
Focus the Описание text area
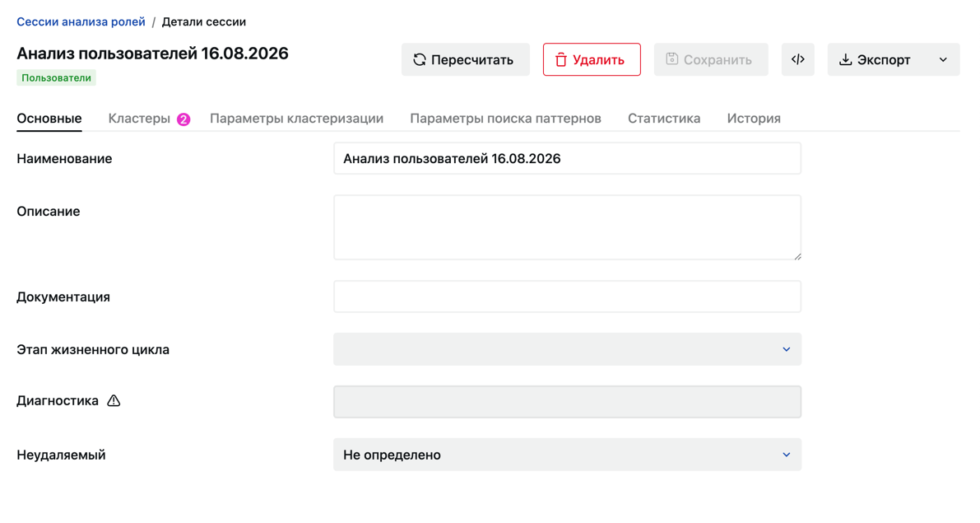567,227
